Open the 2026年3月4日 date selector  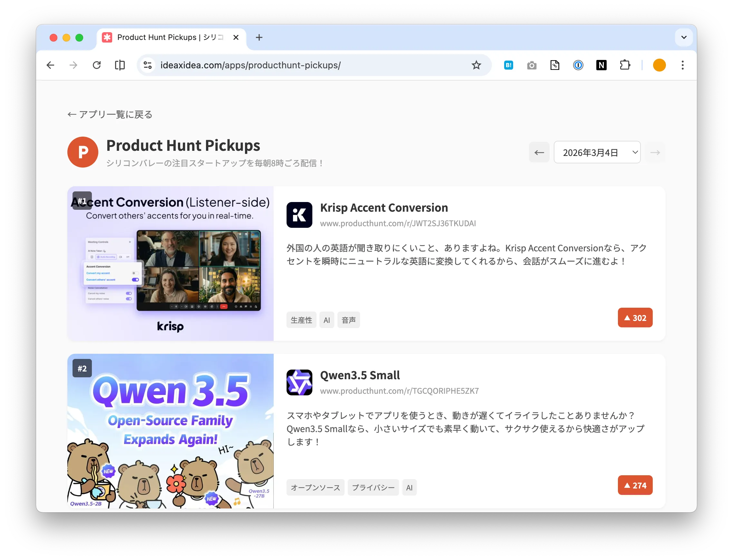[x=597, y=152]
